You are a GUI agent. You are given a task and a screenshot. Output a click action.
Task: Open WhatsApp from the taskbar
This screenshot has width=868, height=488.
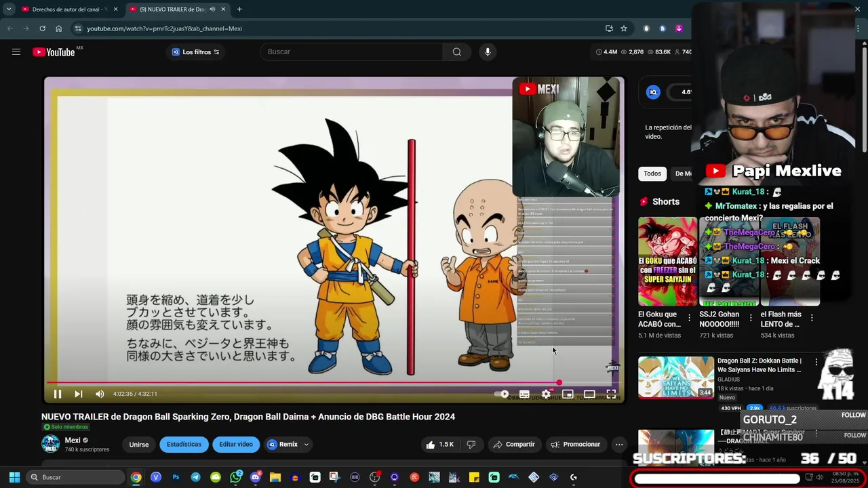tap(235, 477)
